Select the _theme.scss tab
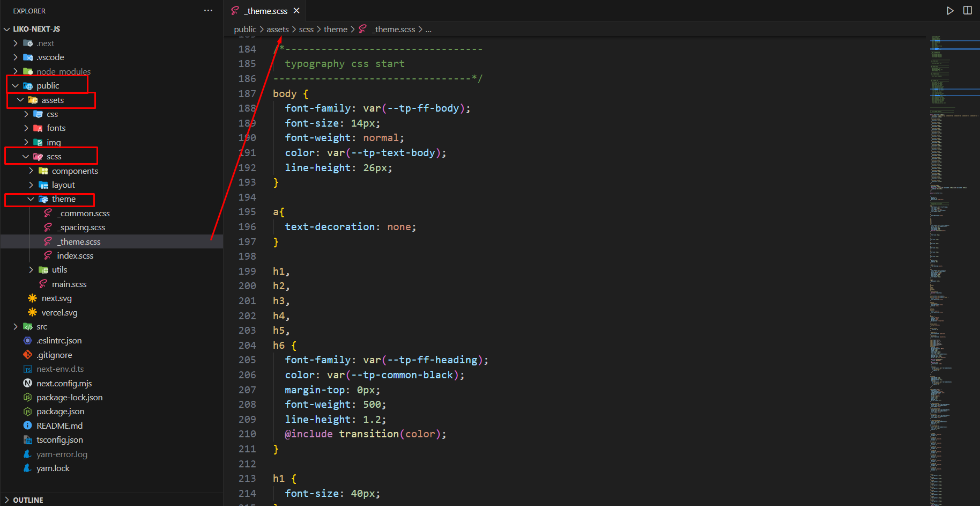The width and height of the screenshot is (980, 506). coord(266,11)
